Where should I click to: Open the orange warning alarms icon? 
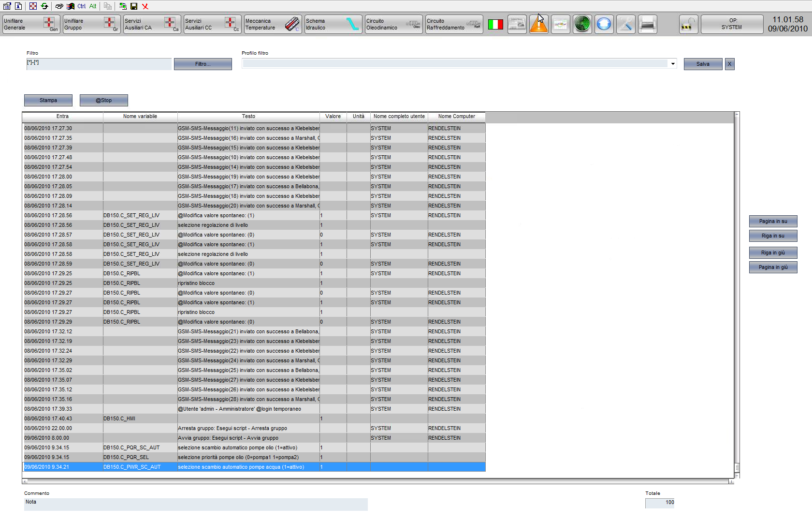pos(539,24)
